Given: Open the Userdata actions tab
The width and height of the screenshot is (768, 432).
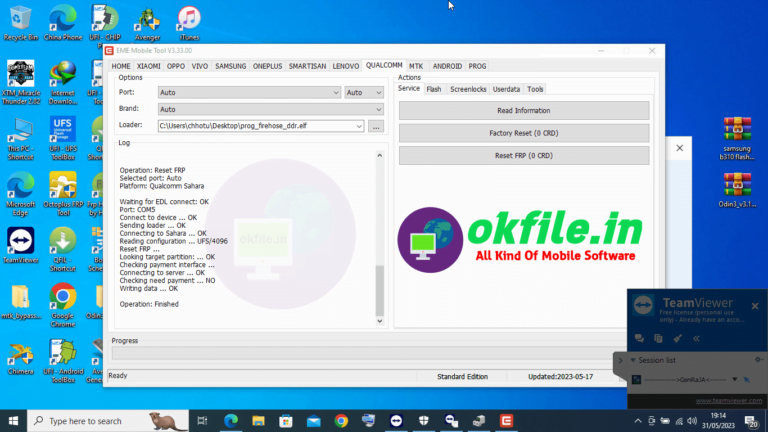Looking at the screenshot, I should click(x=506, y=89).
